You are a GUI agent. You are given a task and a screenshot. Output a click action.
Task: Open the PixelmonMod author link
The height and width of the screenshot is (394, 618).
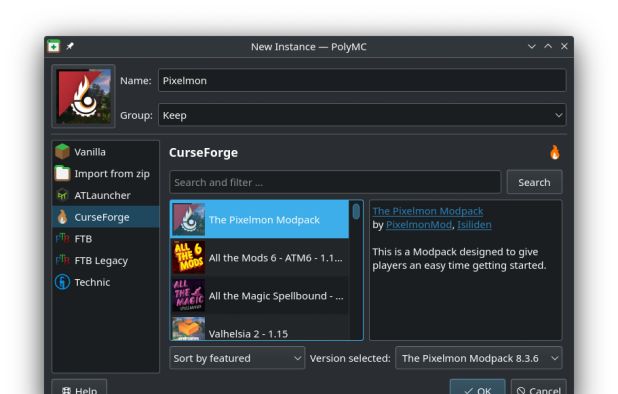(x=419, y=225)
